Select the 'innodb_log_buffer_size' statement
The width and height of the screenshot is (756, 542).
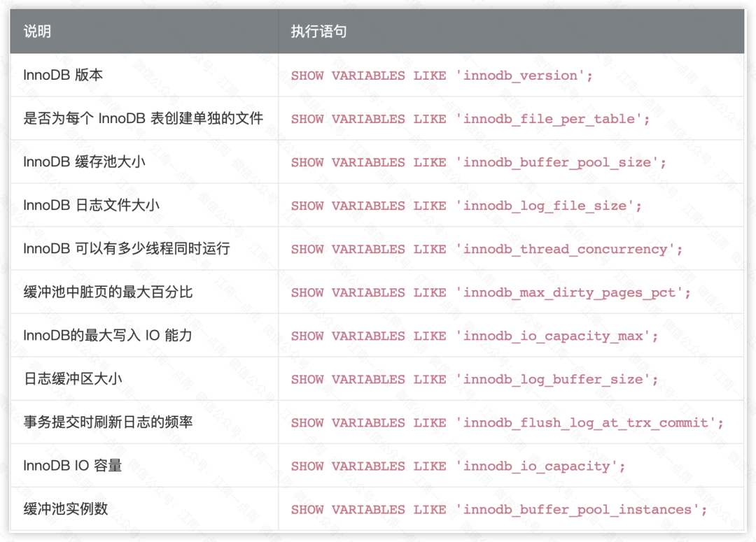pyautogui.click(x=475, y=379)
